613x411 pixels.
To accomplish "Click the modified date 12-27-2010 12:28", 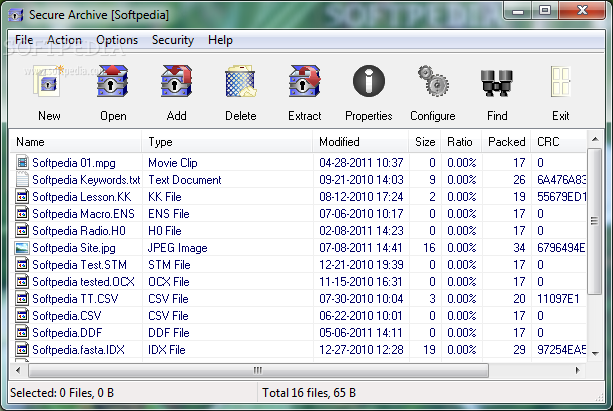I will click(361, 350).
